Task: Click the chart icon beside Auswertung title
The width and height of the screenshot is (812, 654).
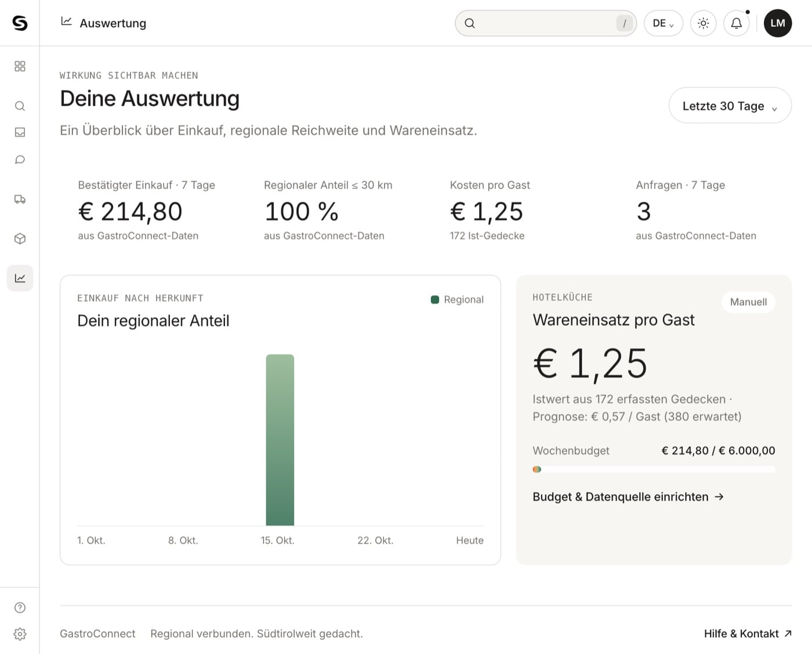Action: [x=67, y=21]
